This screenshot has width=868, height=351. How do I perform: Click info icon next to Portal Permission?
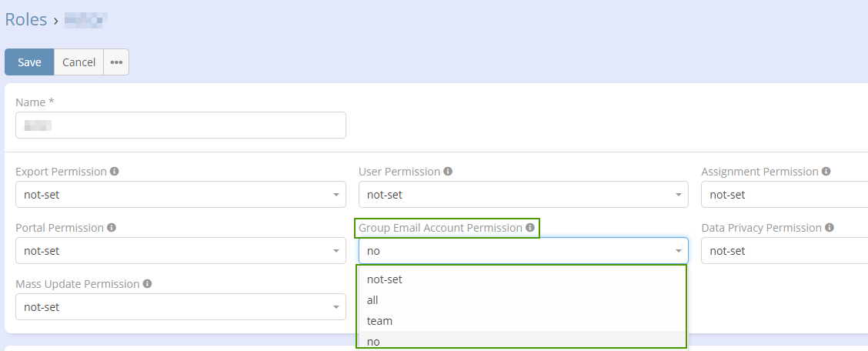tap(112, 228)
